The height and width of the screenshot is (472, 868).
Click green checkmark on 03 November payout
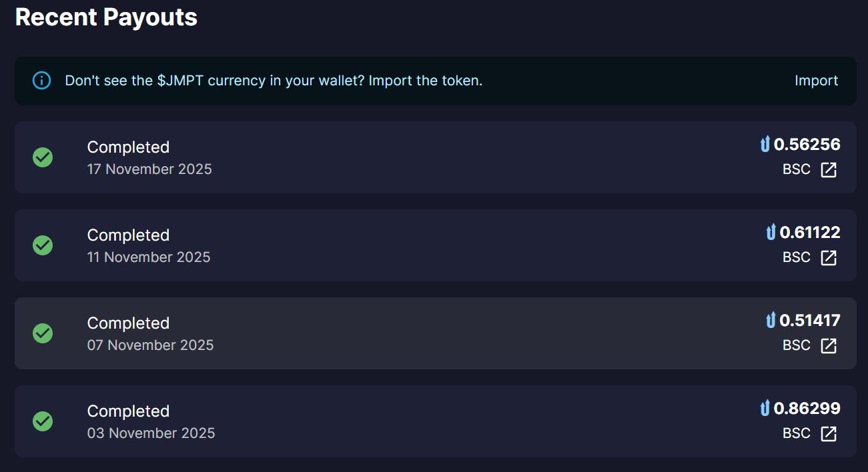tap(43, 421)
